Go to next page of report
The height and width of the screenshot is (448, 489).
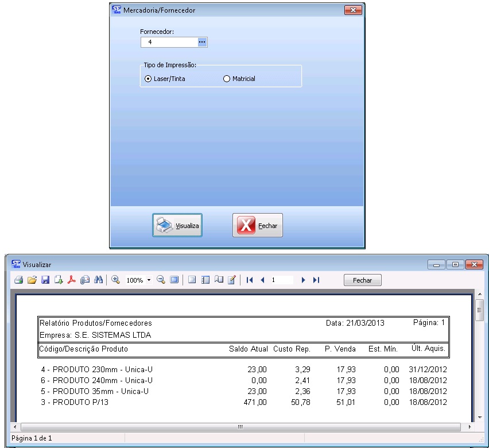(x=303, y=280)
